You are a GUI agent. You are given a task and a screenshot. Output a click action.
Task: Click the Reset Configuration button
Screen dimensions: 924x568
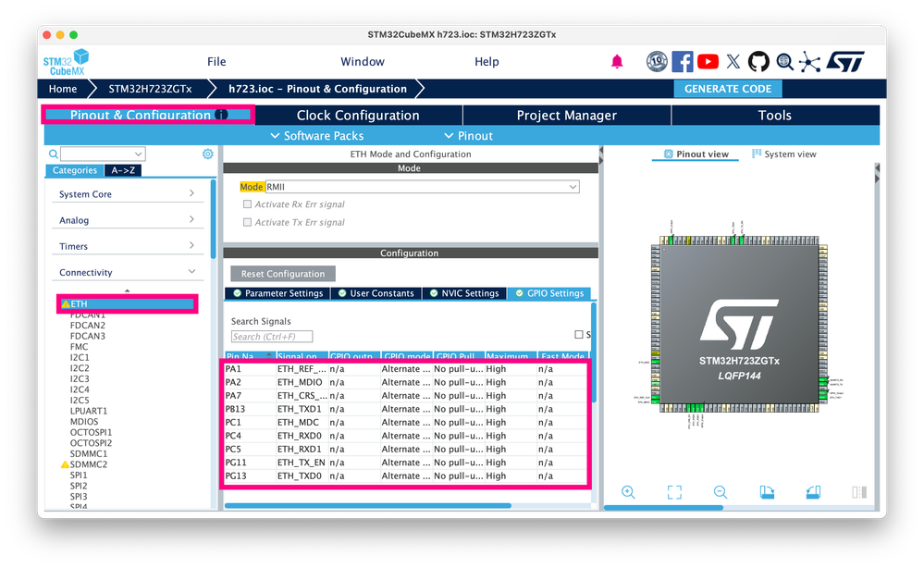[283, 274]
